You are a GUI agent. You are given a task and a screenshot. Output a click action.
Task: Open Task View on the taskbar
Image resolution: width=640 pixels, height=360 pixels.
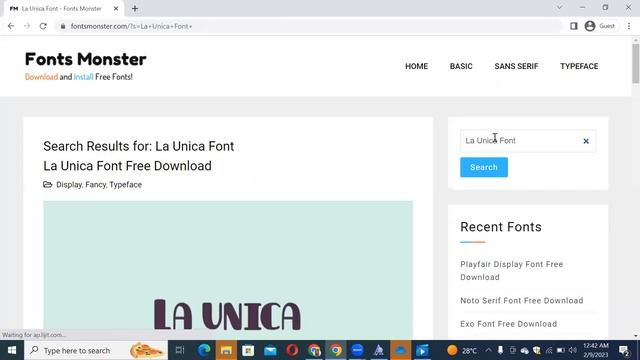[180, 350]
